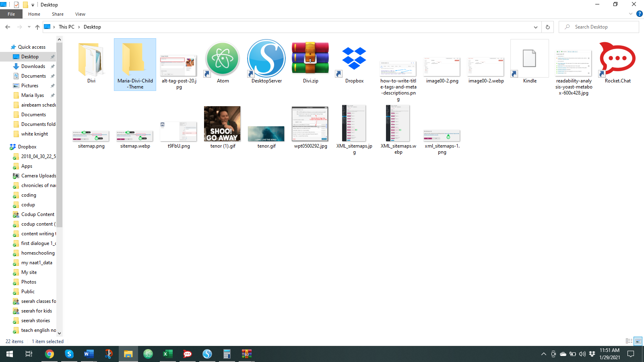Open Rocket.Chat from the taskbar
Screen dimensions: 644x362
tap(187, 354)
